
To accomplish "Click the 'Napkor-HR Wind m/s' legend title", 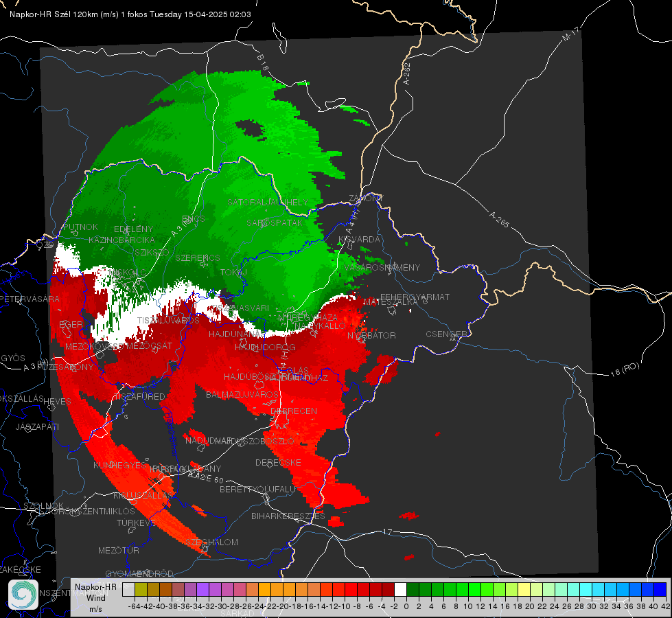I will point(95,598).
